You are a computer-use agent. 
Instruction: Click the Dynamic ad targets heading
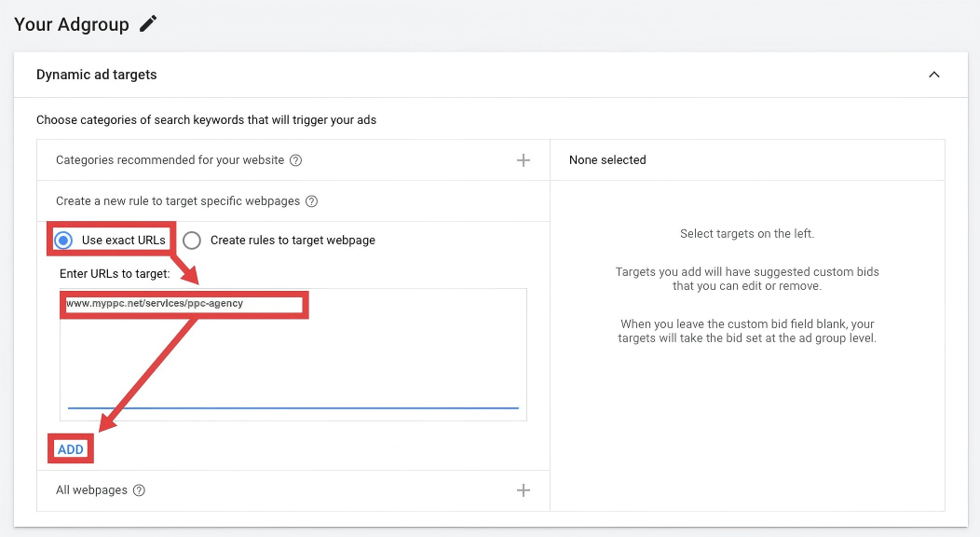(x=96, y=75)
